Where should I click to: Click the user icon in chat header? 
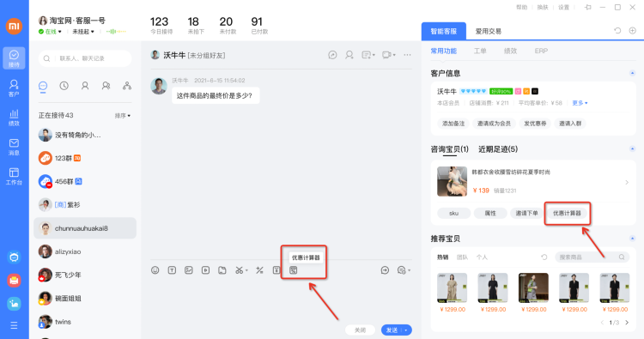349,55
